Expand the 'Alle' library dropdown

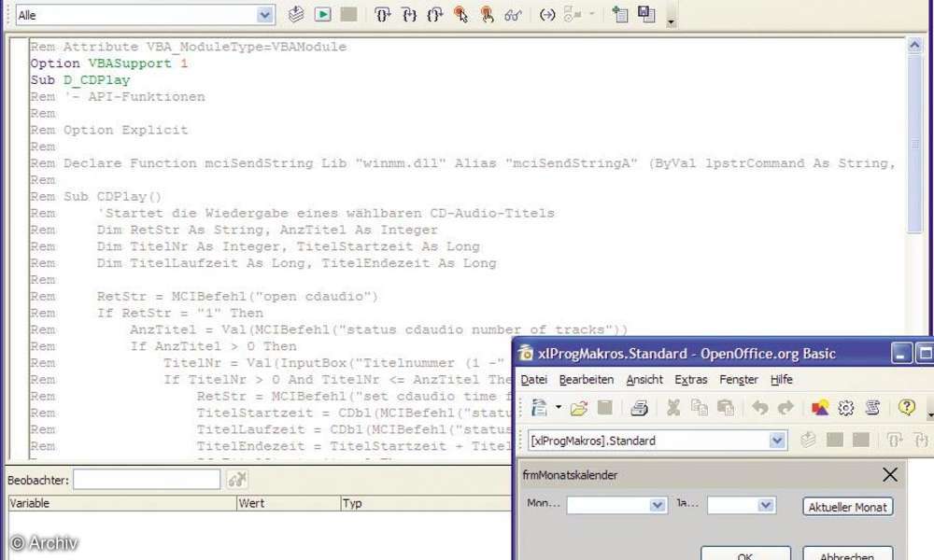click(x=265, y=15)
